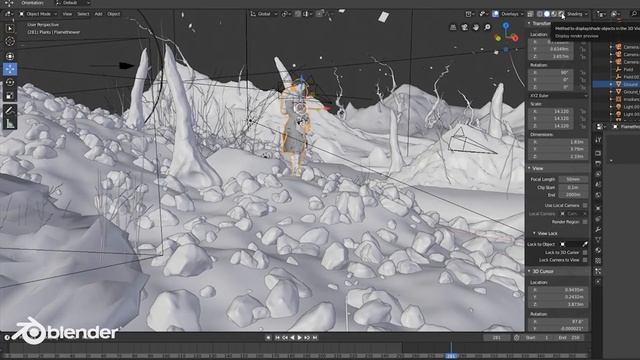Viewport: 640px width, 360px height.
Task: Click the Scale X 14.120 field
Action: click(551, 111)
